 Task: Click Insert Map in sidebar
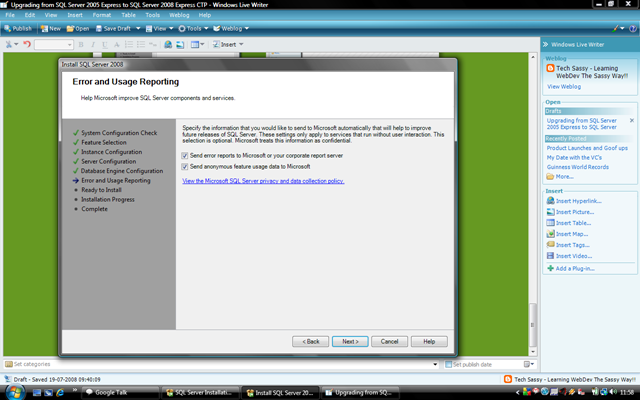click(567, 234)
